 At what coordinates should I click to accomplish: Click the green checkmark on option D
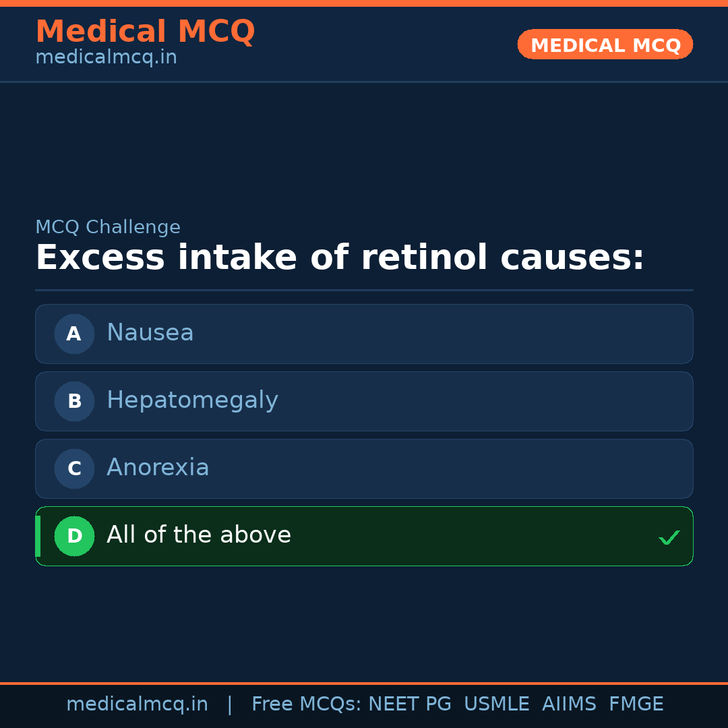point(669,537)
